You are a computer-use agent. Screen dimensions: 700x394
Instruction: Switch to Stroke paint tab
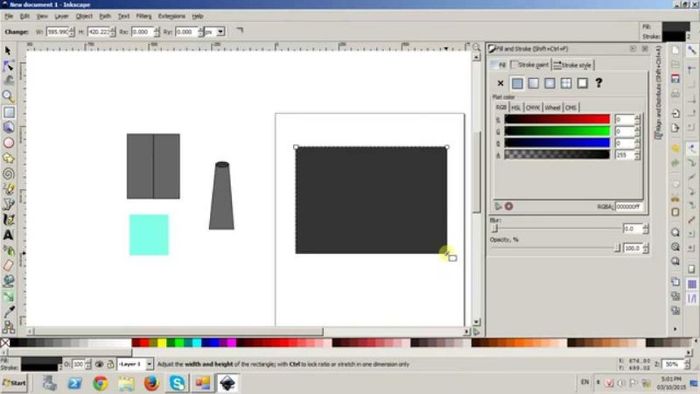click(530, 65)
